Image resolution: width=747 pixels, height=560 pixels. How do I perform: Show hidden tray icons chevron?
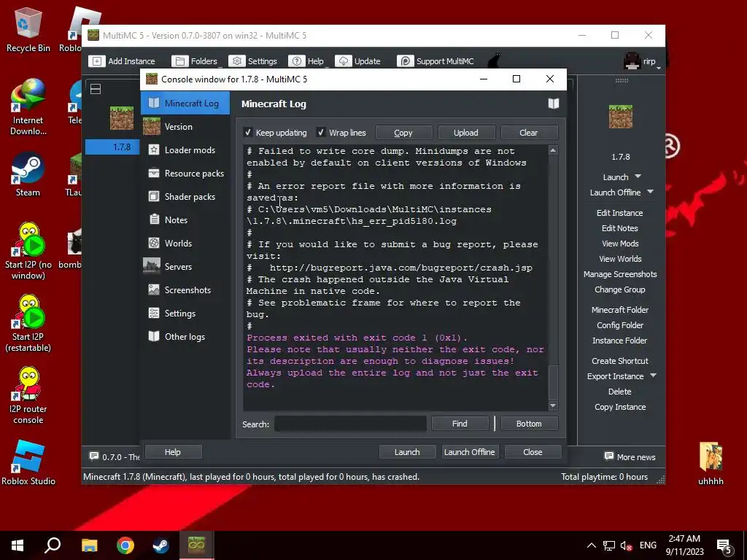(x=591, y=545)
